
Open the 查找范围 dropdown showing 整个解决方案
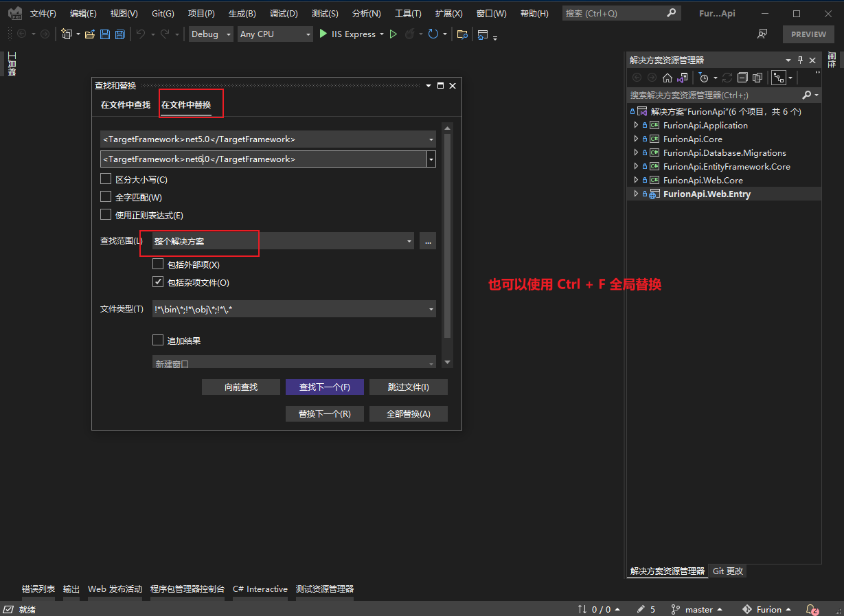pos(283,242)
